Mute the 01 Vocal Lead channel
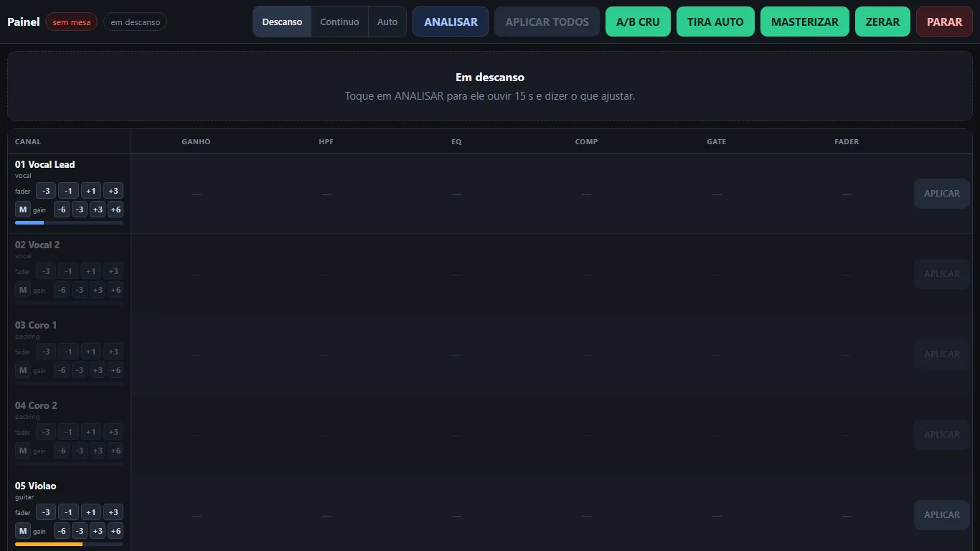The height and width of the screenshot is (551, 980). [23, 209]
